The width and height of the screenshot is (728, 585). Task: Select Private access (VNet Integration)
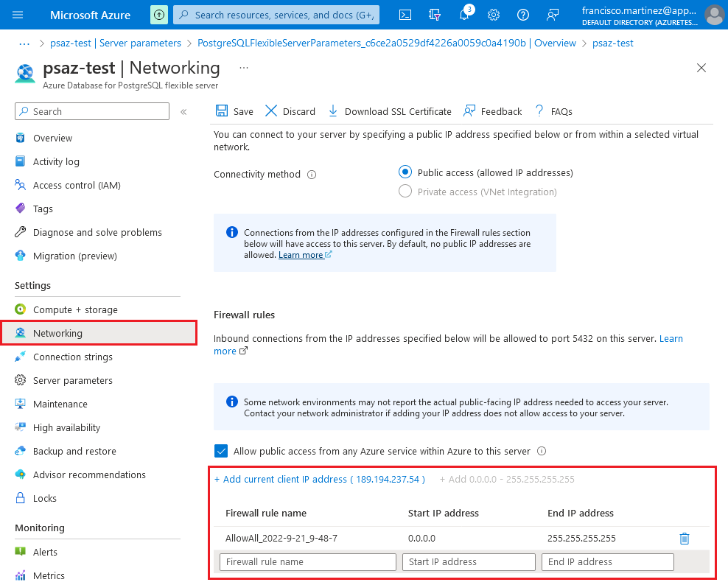pyautogui.click(x=405, y=190)
